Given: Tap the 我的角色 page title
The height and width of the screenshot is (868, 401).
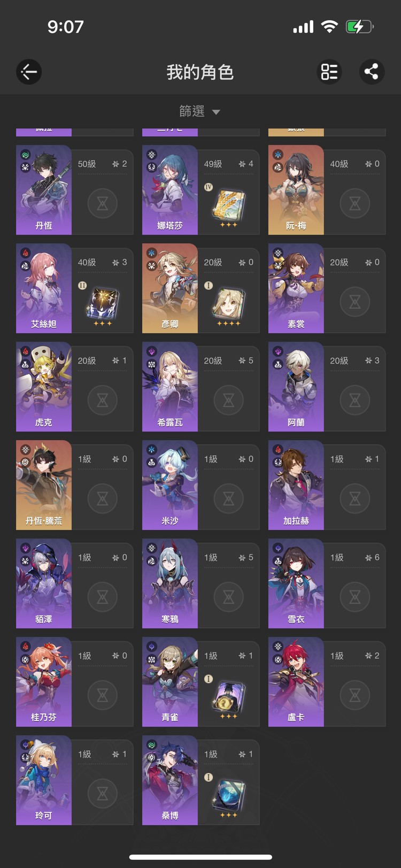Looking at the screenshot, I should point(200,72).
